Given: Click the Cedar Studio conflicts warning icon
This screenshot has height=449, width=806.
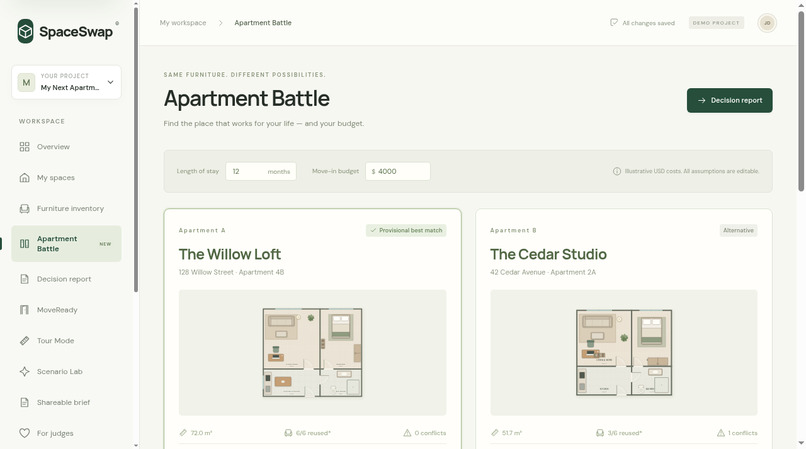Looking at the screenshot, I should [x=721, y=433].
